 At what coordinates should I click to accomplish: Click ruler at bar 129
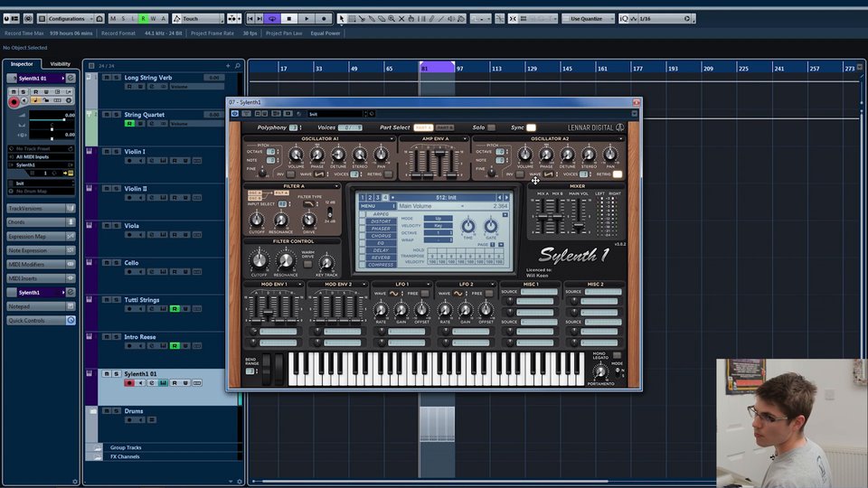532,69
